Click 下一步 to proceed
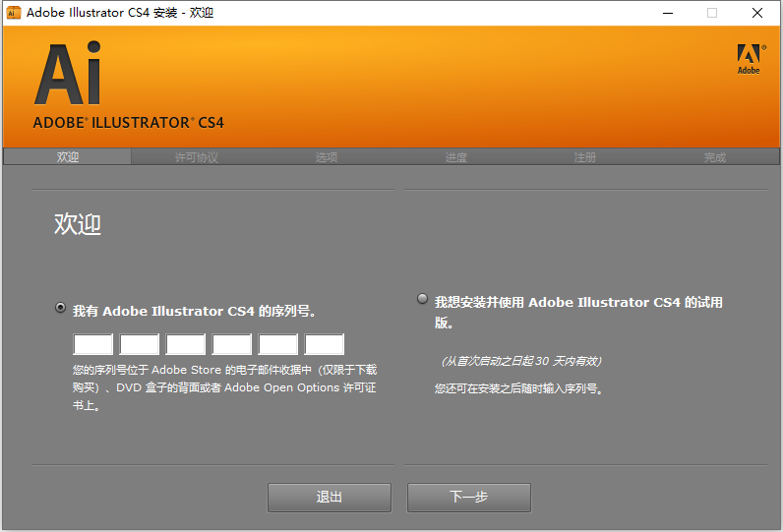The image size is (783, 532). point(469,497)
